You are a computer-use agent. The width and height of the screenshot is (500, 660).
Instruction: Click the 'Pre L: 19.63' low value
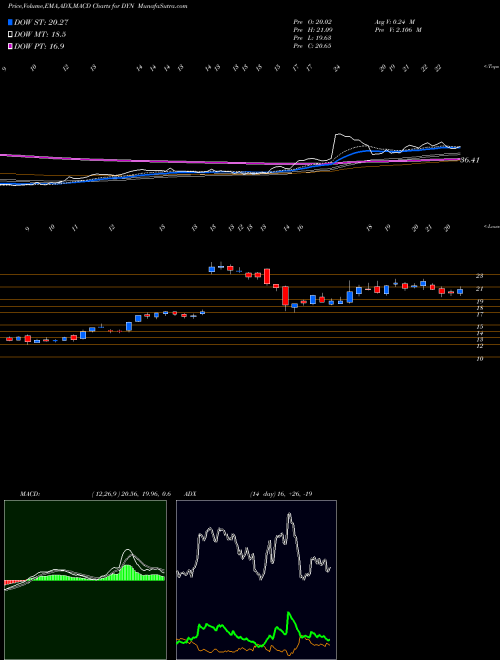312,38
